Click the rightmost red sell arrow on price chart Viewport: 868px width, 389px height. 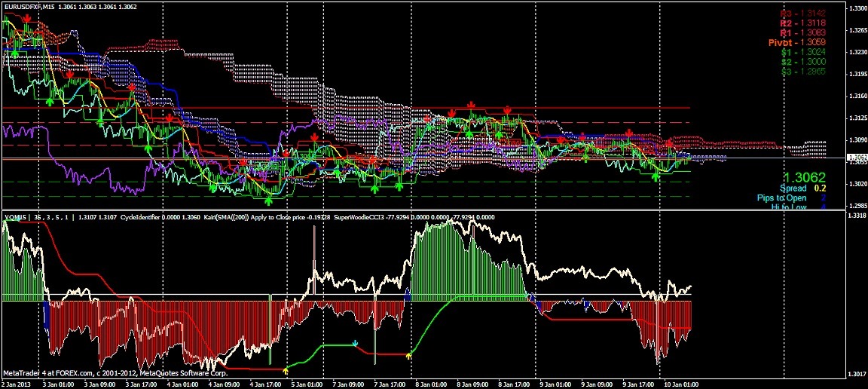tap(669, 142)
